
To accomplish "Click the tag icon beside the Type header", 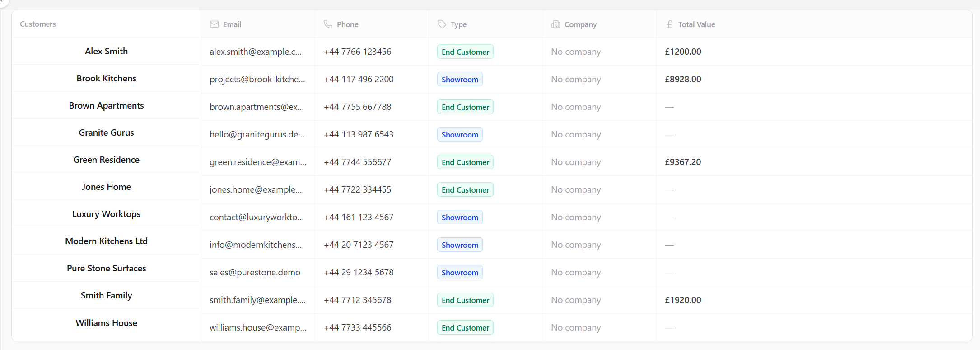I will (x=442, y=24).
